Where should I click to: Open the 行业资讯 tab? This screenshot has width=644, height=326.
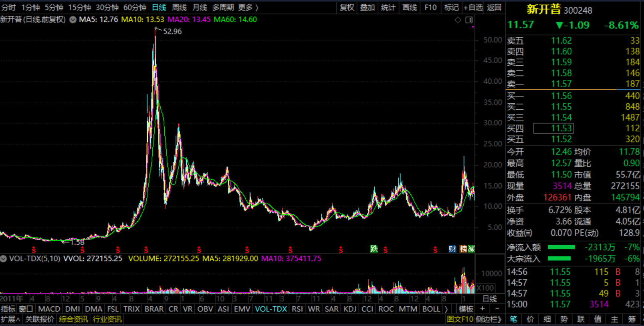(107, 319)
